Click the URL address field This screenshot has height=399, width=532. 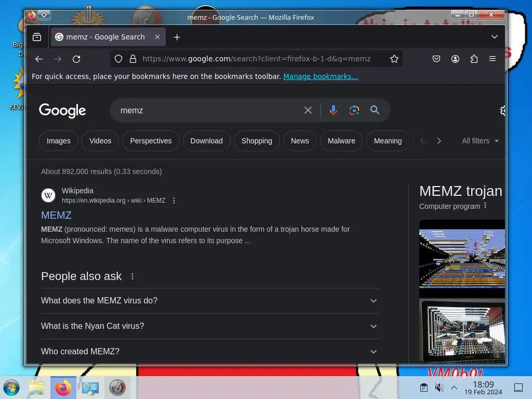[257, 59]
